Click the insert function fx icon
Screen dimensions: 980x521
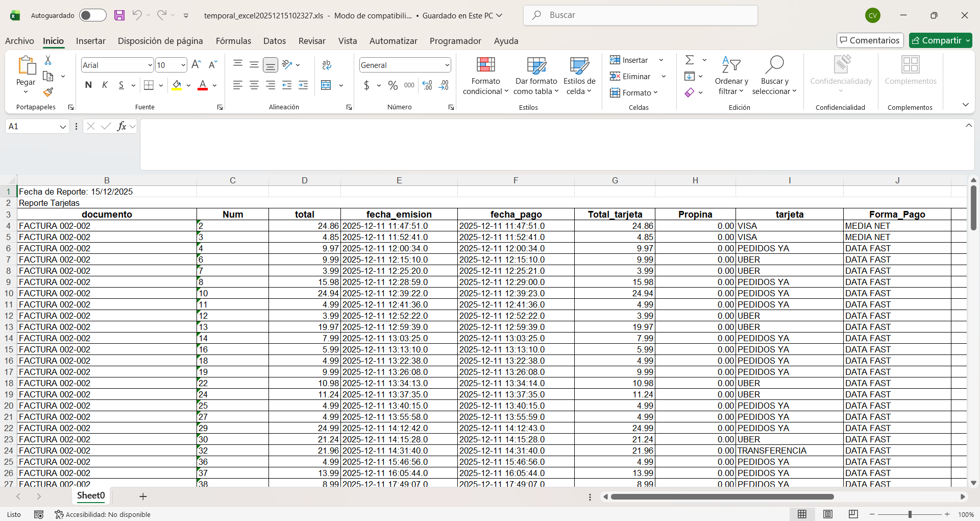click(x=121, y=126)
